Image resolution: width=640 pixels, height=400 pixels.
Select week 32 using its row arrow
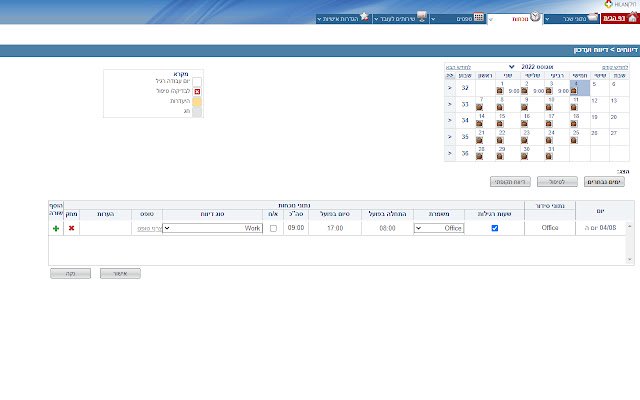pos(450,88)
